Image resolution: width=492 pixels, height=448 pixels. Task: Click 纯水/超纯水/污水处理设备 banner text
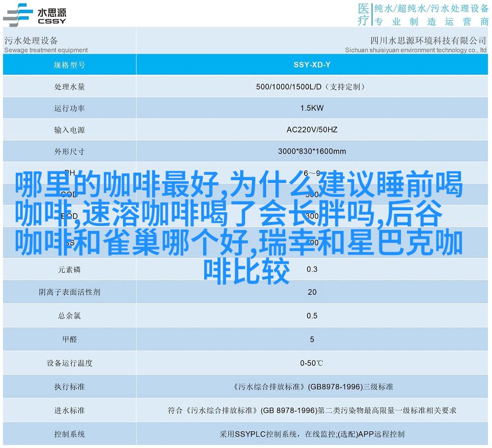[431, 8]
